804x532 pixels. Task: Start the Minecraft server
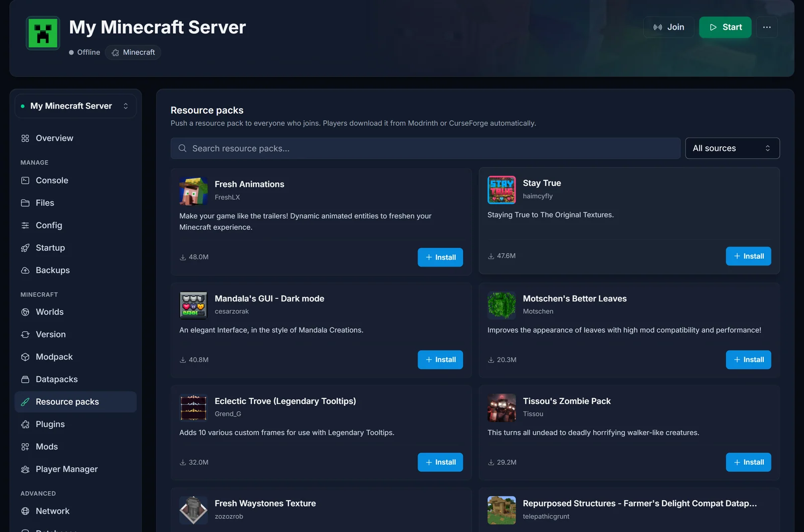[725, 27]
